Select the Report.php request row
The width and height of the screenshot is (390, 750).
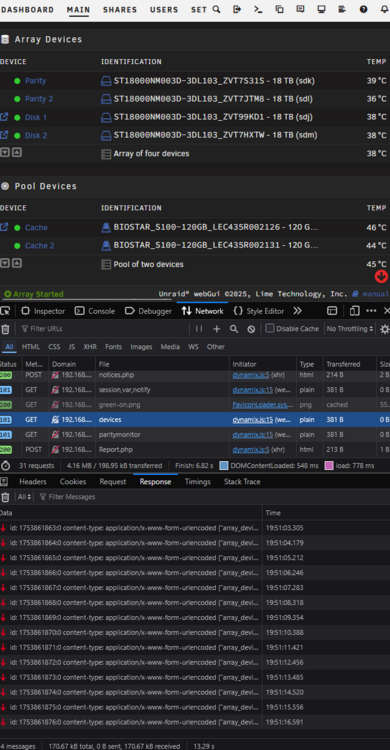(x=195, y=450)
